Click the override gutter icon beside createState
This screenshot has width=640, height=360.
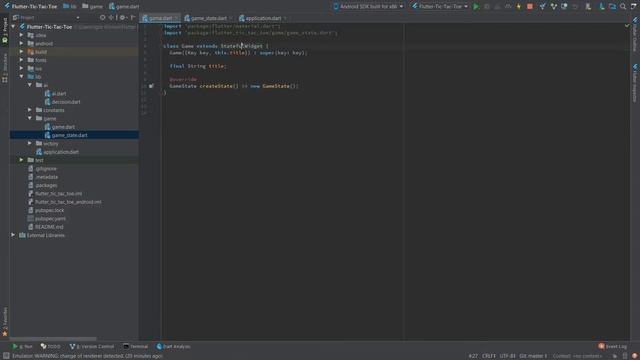coord(151,86)
